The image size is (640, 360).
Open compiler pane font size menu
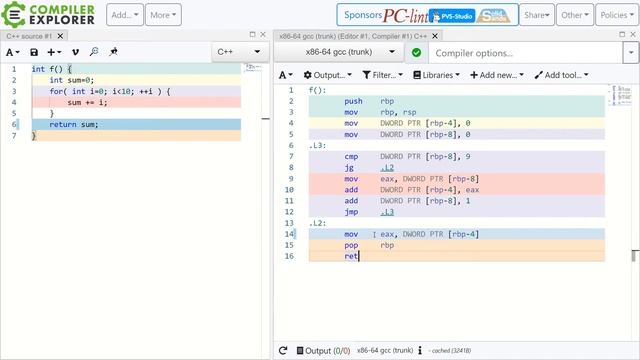[x=286, y=75]
